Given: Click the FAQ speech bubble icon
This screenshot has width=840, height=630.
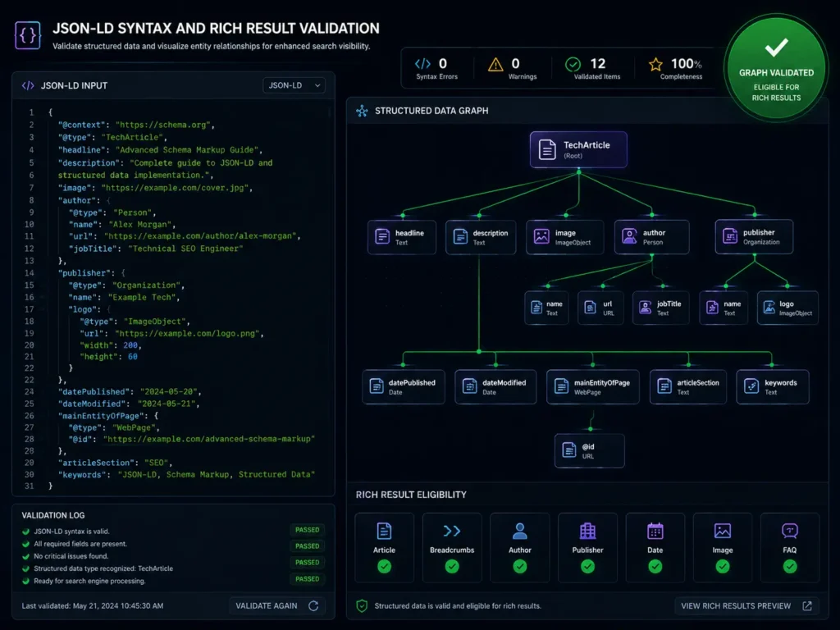Looking at the screenshot, I should (790, 531).
